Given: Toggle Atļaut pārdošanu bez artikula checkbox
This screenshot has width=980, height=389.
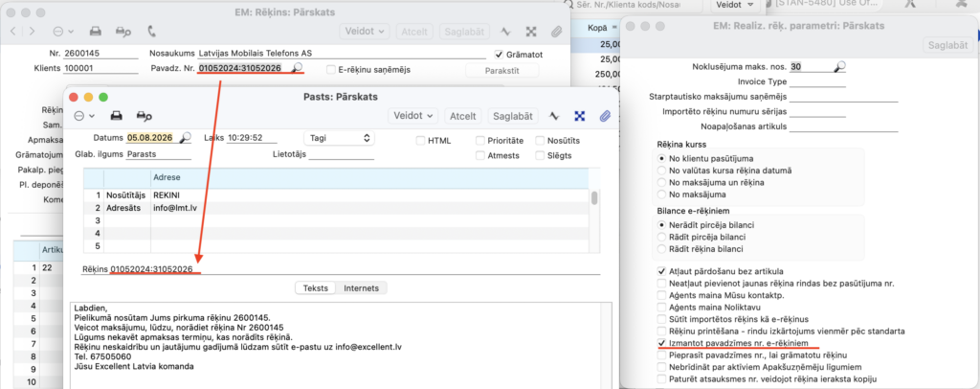Looking at the screenshot, I should tap(662, 271).
